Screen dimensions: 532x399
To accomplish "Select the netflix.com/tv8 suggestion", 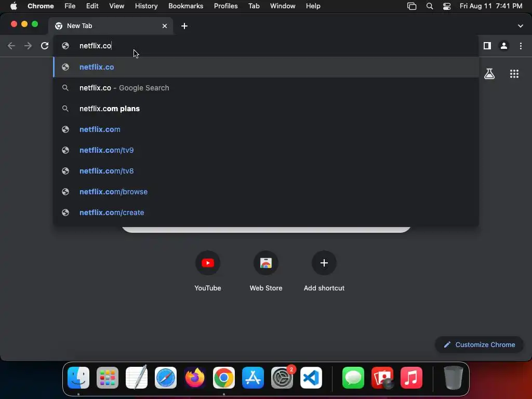I will pos(266,170).
